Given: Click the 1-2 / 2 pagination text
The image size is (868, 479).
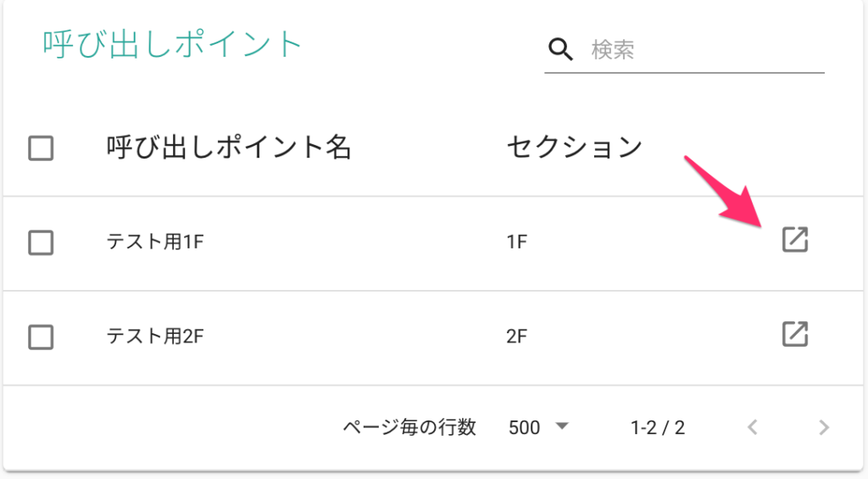Looking at the screenshot, I should point(658,427).
